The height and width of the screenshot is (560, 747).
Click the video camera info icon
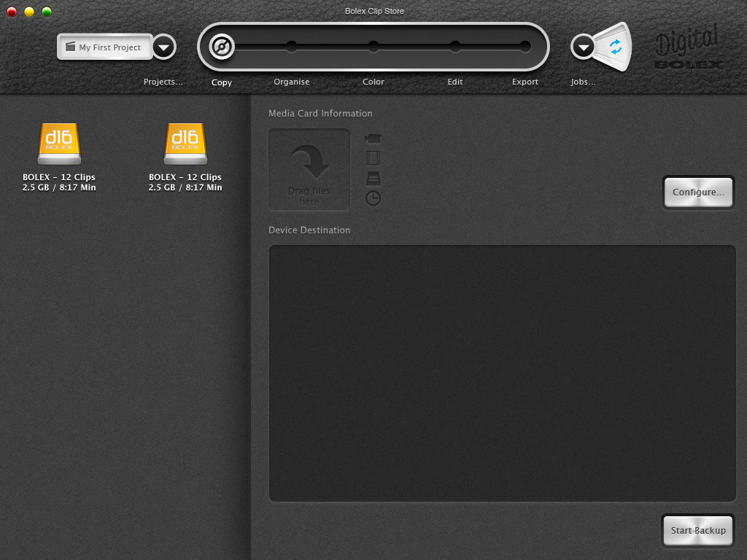373,139
